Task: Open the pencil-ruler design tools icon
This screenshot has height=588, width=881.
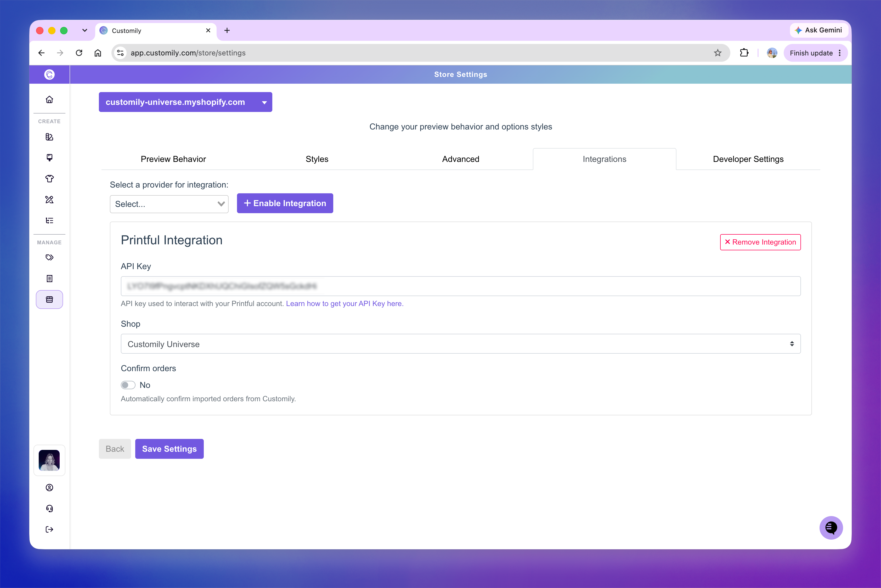Action: pyautogui.click(x=49, y=200)
